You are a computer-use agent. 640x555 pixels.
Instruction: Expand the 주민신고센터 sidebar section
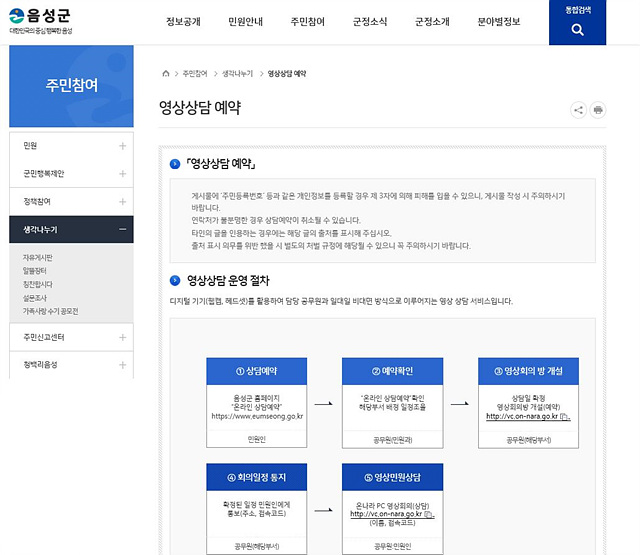tap(122, 337)
